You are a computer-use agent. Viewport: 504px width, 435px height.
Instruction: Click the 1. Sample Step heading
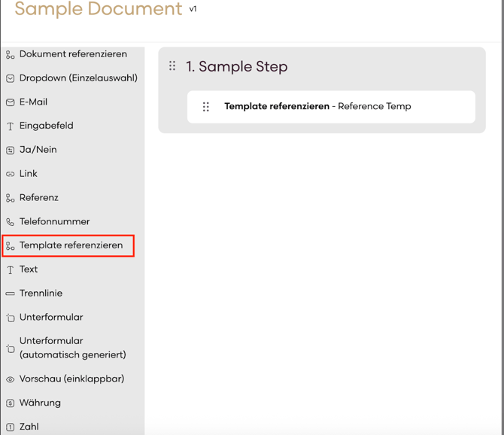coord(237,66)
